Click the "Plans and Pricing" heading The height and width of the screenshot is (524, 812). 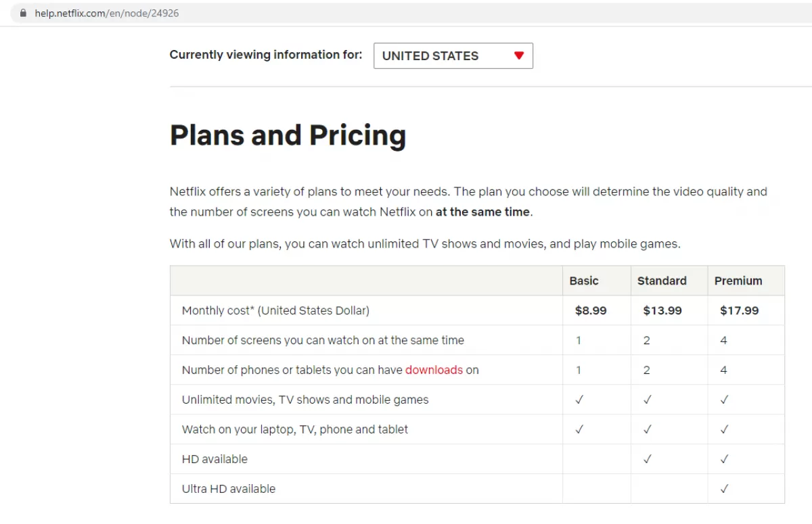pos(288,135)
